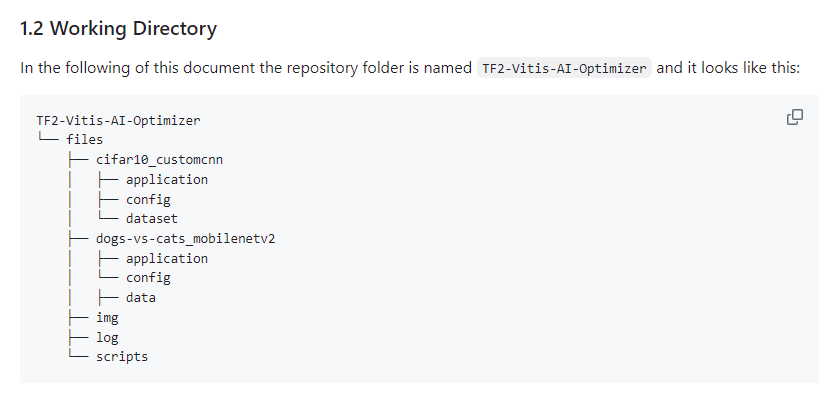839x403 pixels.
Task: Select the data folder entry
Action: pyautogui.click(x=141, y=298)
